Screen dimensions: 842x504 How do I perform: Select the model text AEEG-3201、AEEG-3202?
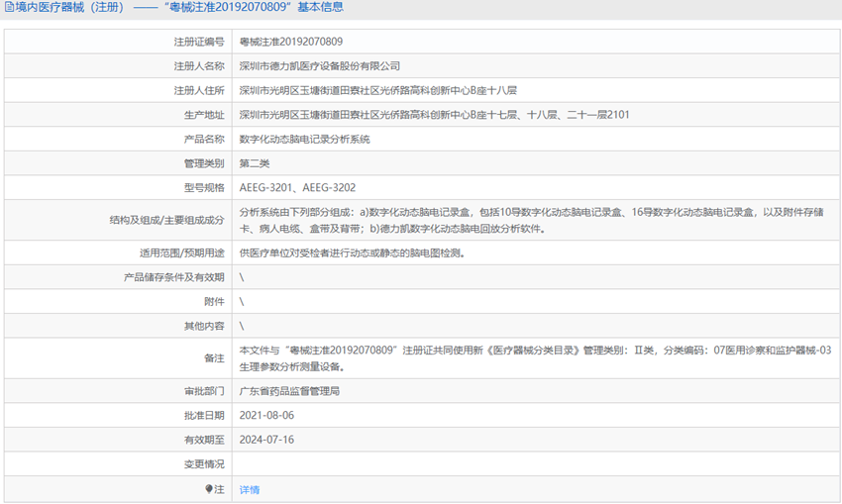[297, 187]
